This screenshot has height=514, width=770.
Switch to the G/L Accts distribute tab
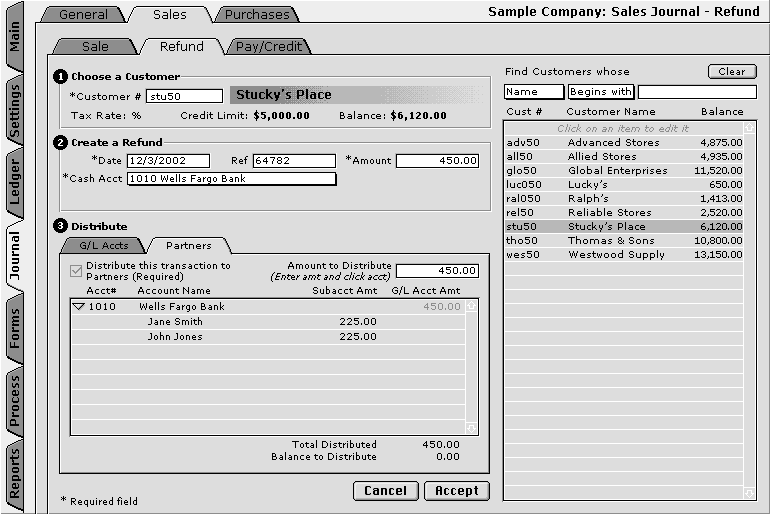104,245
